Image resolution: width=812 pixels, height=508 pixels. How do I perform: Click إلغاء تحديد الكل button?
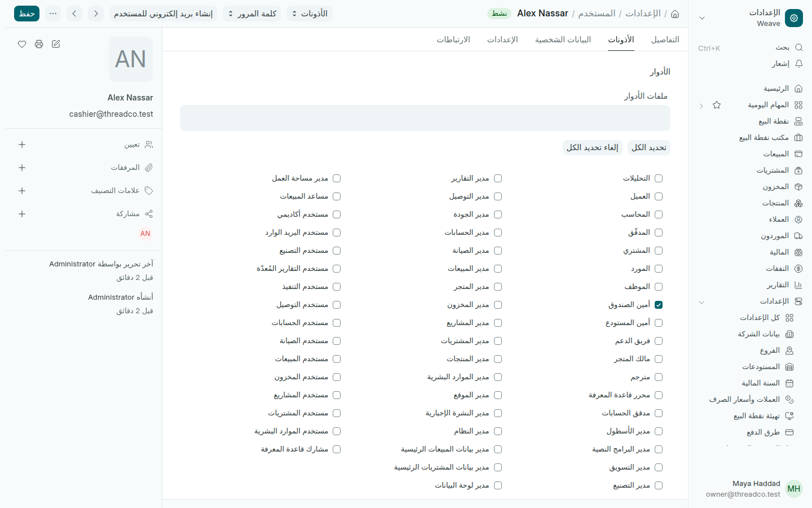pyautogui.click(x=593, y=147)
